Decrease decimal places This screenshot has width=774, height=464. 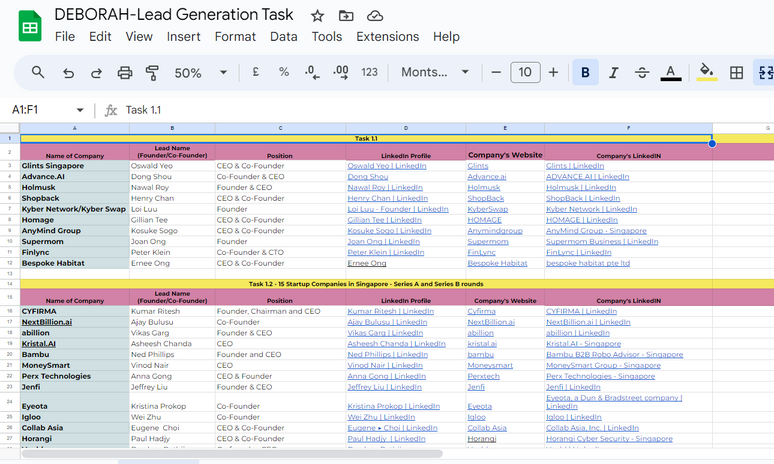click(312, 73)
